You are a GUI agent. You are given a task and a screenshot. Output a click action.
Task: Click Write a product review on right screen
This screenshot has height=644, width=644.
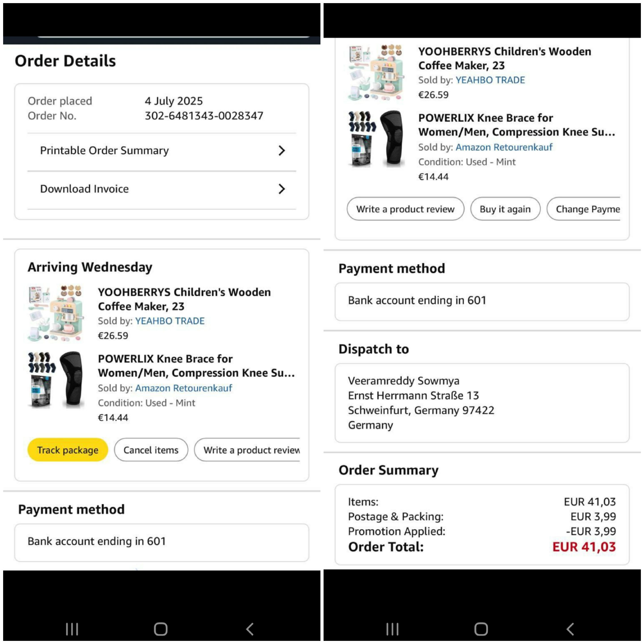[x=405, y=209]
